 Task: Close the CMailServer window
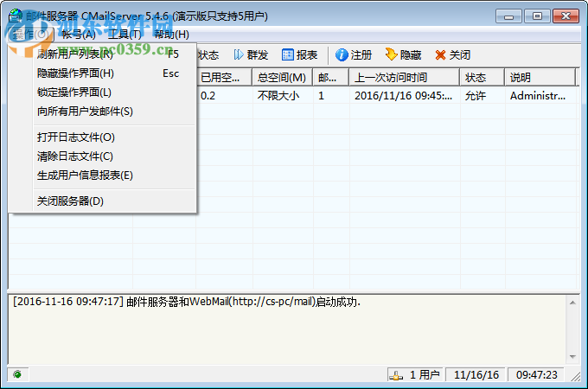[566, 16]
